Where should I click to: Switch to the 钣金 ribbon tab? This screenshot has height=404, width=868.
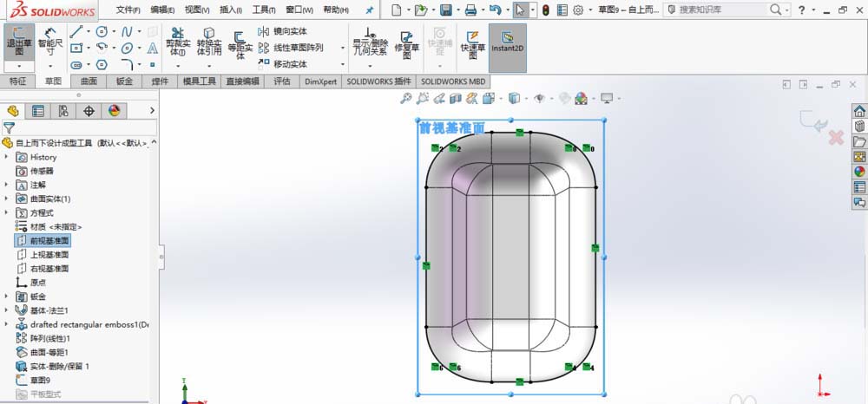124,81
